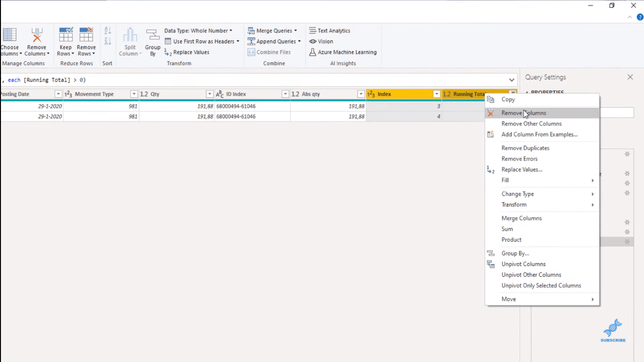Click the ID Index data type icon
644x362 pixels.
click(x=220, y=94)
